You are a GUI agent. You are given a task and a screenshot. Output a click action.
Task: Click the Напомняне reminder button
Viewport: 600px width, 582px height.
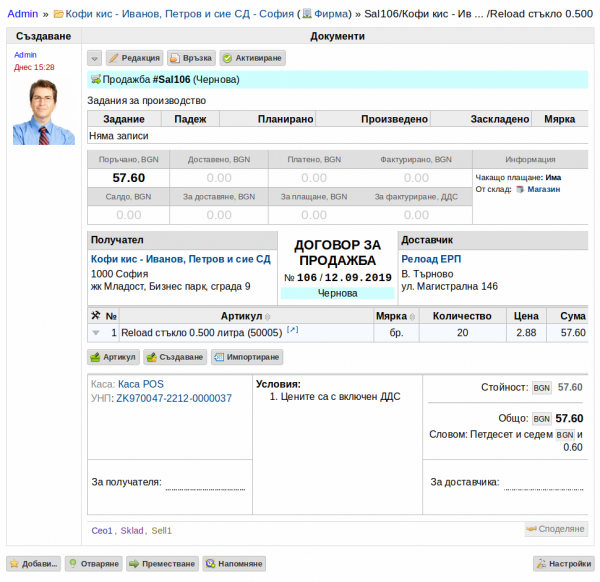click(234, 564)
